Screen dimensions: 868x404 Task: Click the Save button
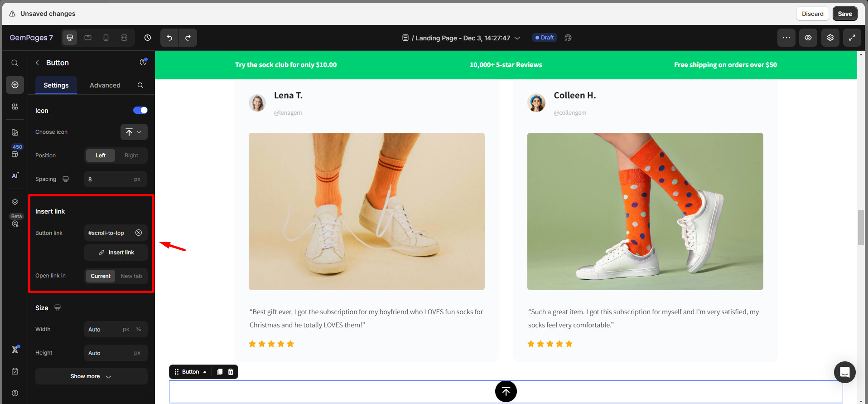(x=844, y=14)
